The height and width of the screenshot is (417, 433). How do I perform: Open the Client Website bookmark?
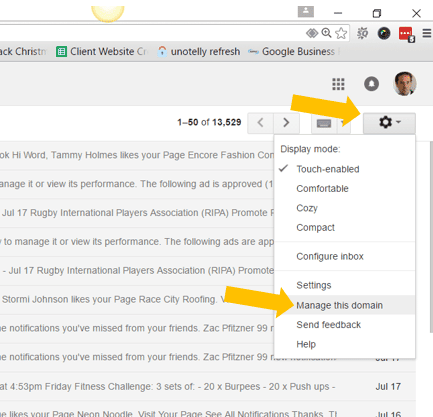coord(102,52)
